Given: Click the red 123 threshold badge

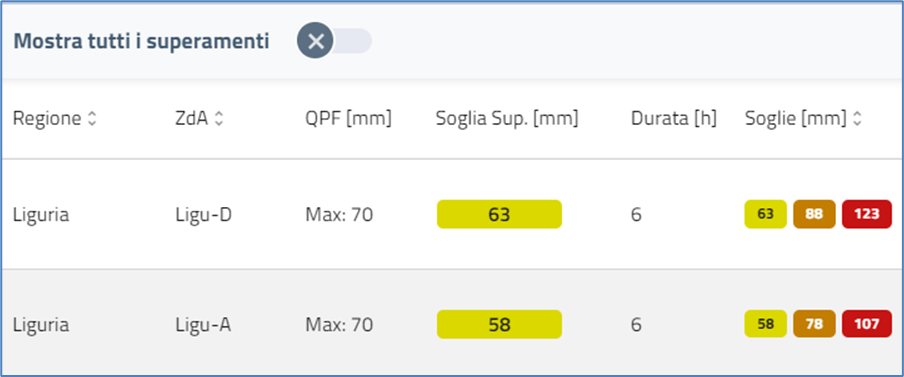Looking at the screenshot, I should [x=867, y=214].
